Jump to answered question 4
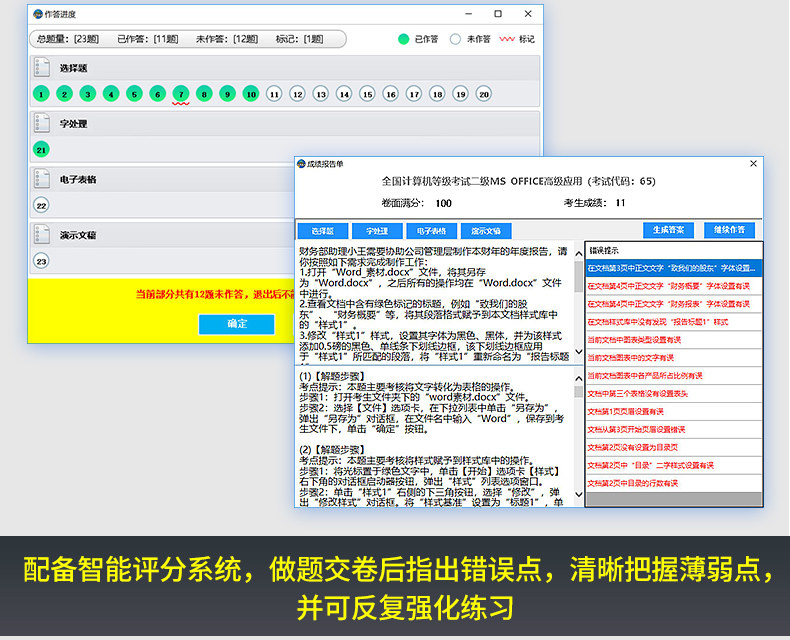Viewport: 790px width, 640px height. pyautogui.click(x=111, y=94)
